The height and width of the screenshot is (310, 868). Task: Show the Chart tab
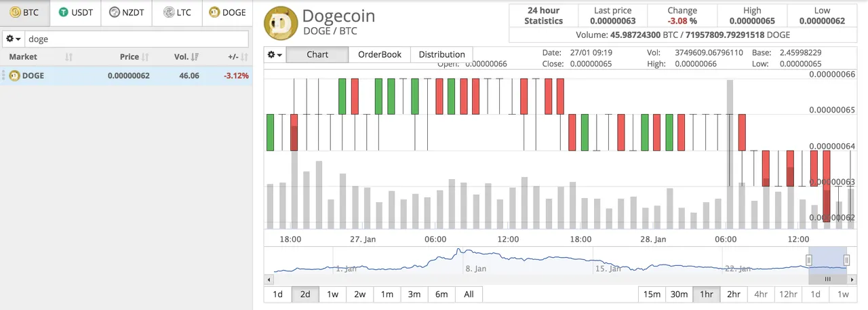coord(317,54)
